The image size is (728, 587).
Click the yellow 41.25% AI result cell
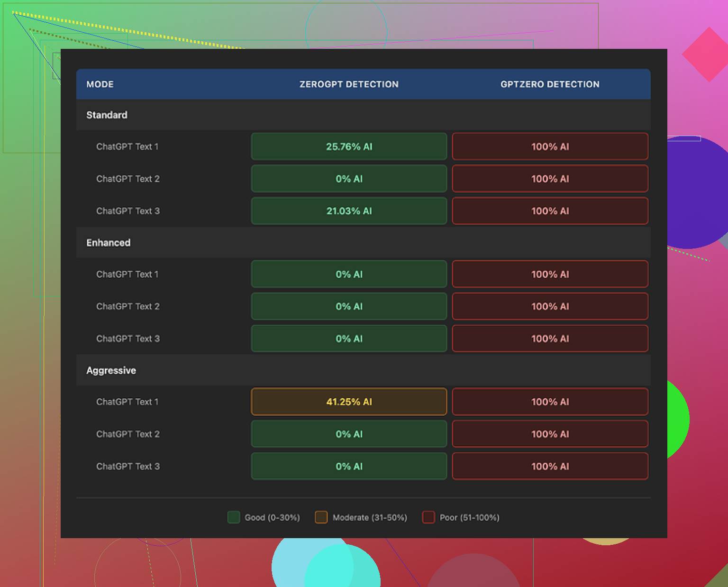click(349, 402)
